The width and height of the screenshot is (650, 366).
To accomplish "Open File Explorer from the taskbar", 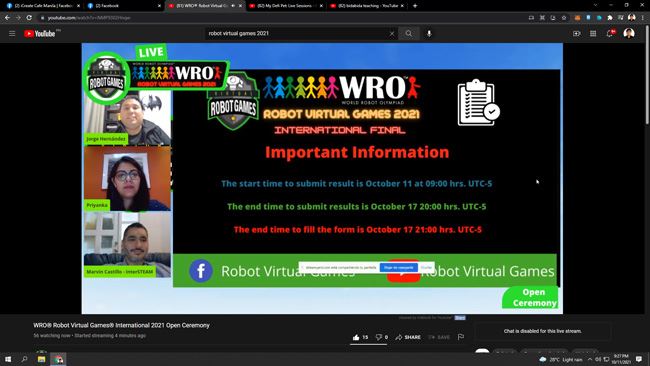I will [41, 359].
